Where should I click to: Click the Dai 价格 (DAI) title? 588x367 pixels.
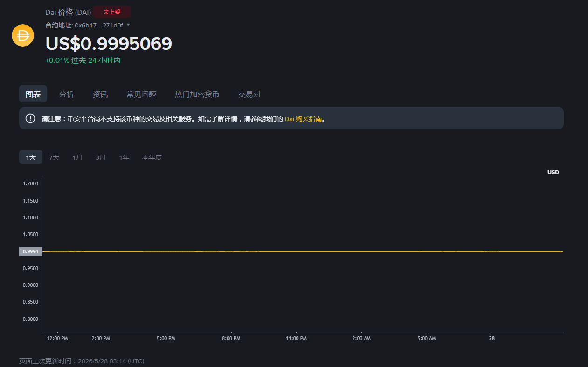(x=68, y=12)
